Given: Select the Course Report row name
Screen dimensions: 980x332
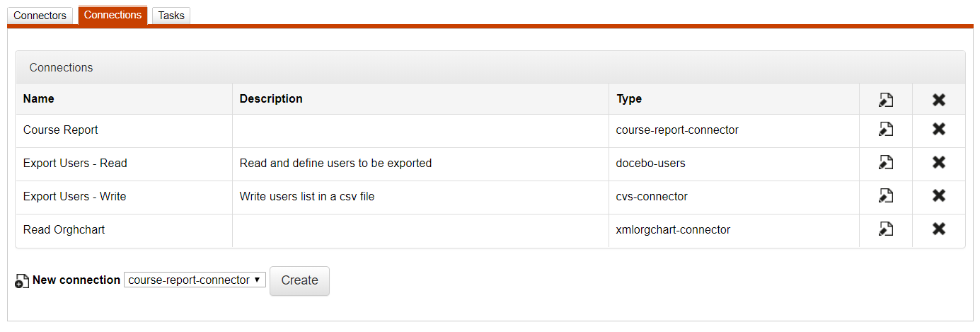Looking at the screenshot, I should pos(61,130).
